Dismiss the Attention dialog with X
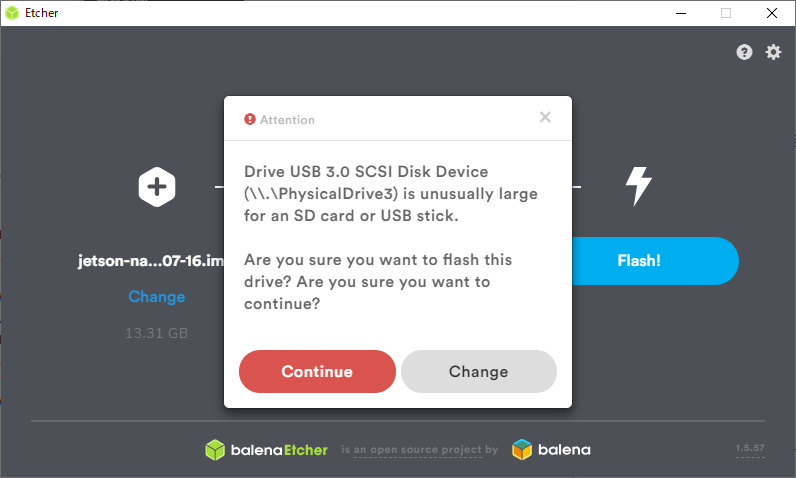Viewport: 796px width, 478px height. 545,117
